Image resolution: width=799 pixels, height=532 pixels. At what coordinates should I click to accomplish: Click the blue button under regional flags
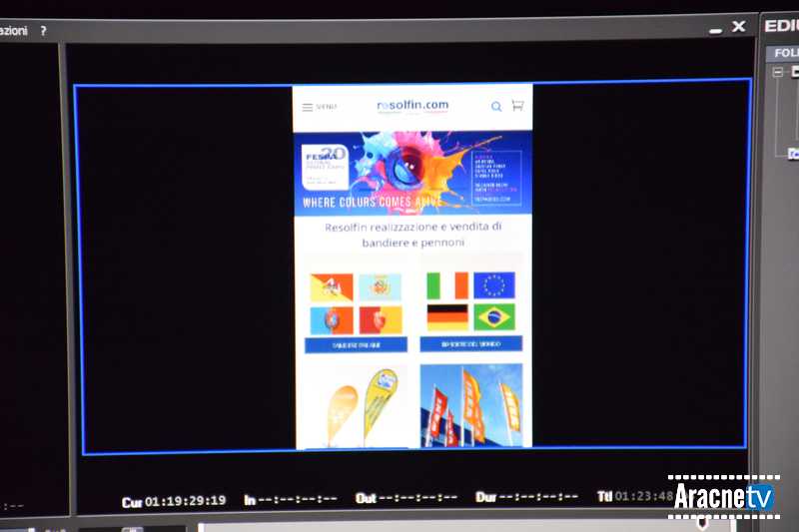[356, 345]
